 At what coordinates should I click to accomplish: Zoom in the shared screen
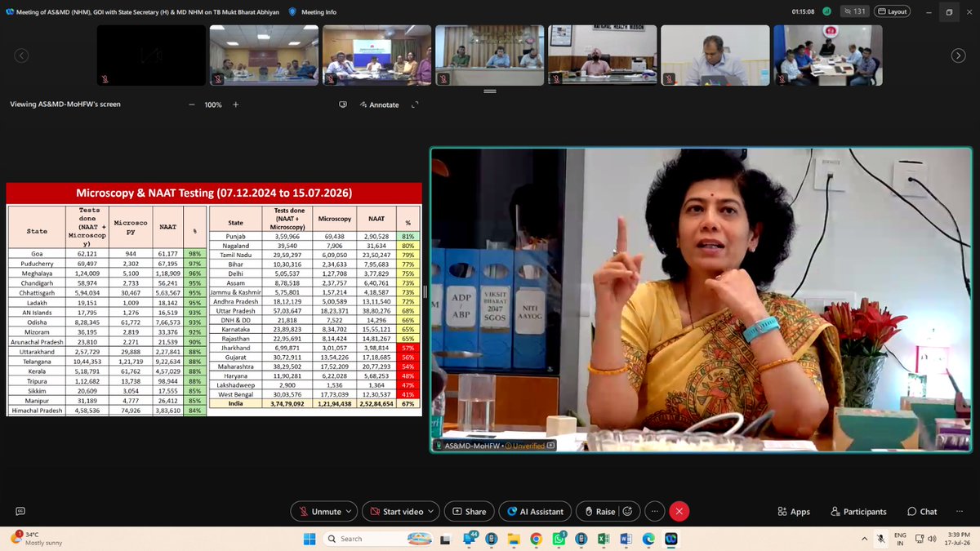236,104
